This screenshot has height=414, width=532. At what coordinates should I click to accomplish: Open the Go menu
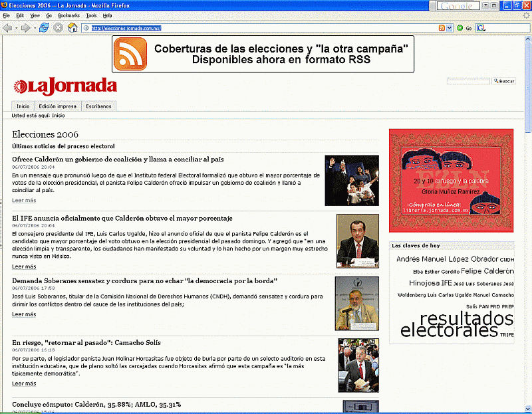point(49,15)
